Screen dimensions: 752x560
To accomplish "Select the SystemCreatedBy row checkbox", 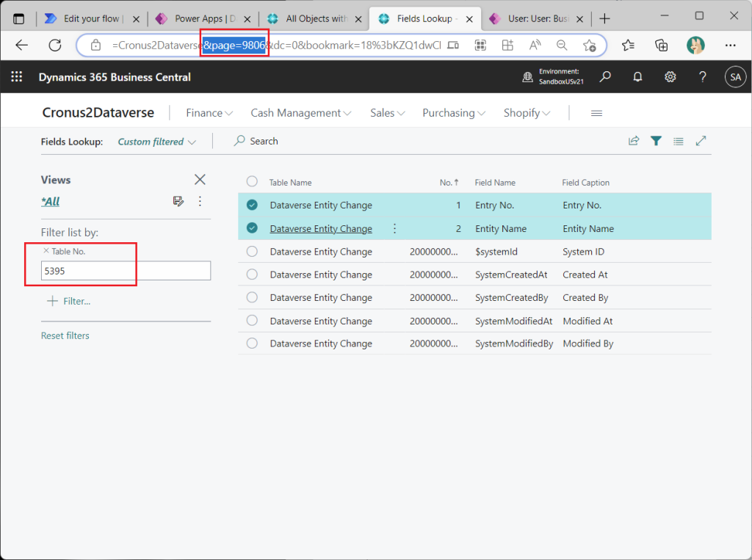I will 252,297.
